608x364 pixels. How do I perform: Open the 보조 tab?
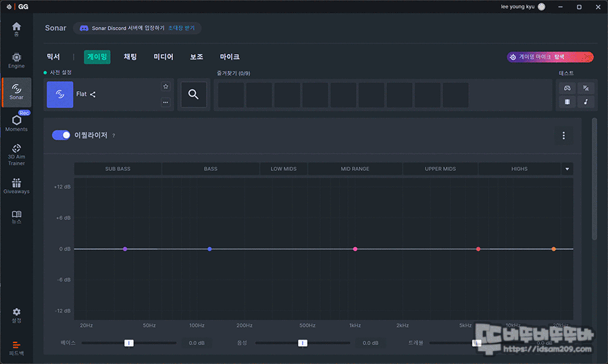(x=197, y=57)
